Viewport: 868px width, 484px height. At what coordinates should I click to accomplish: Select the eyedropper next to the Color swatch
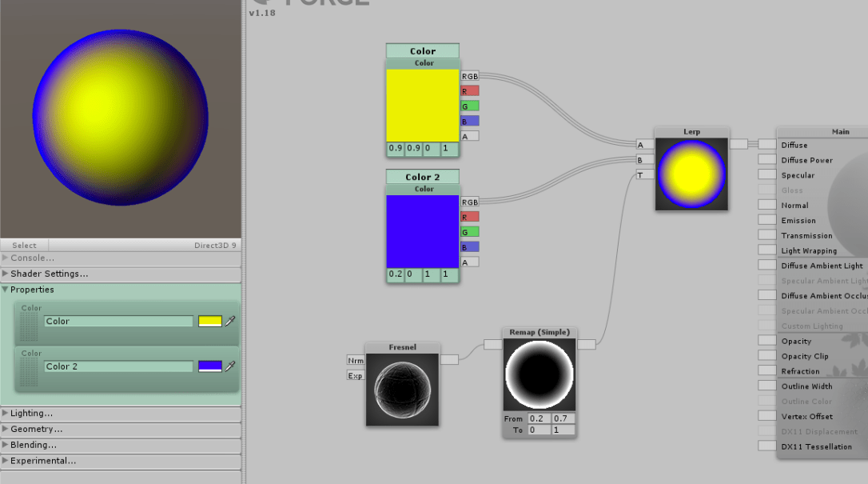click(228, 321)
